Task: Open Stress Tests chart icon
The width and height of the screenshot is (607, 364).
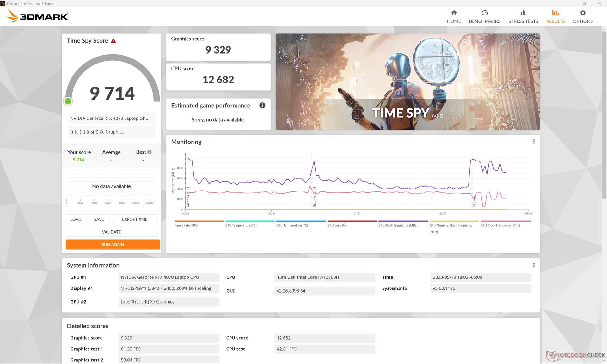Action: pyautogui.click(x=523, y=13)
